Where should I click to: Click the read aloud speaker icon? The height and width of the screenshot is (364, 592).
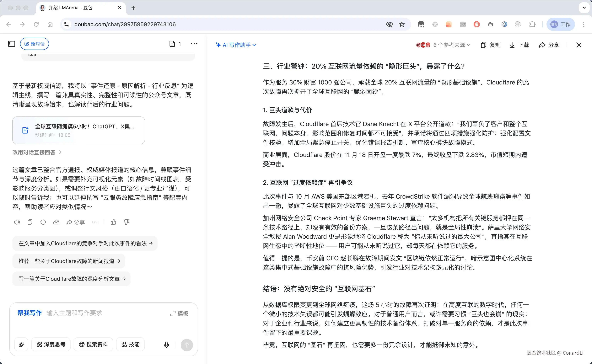17,222
